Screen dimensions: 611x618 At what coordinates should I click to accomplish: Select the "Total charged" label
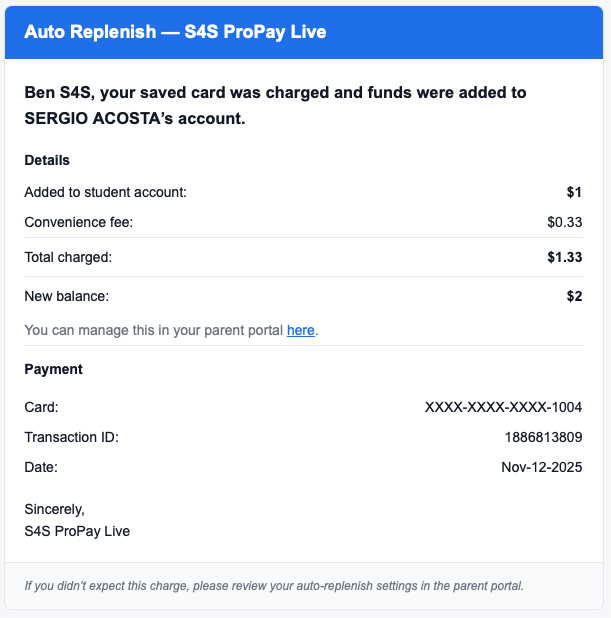pos(68,257)
